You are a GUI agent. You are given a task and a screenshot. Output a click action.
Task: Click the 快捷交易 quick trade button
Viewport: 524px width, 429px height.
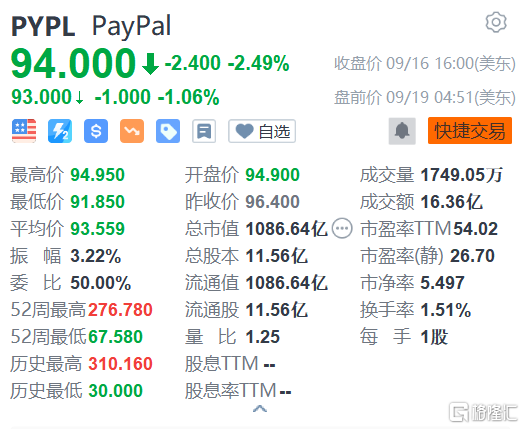point(470,131)
